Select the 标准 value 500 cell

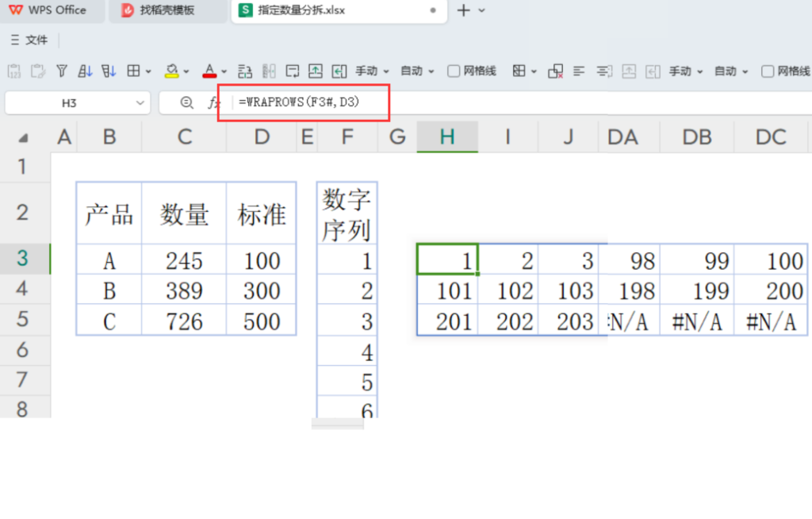pos(262,321)
